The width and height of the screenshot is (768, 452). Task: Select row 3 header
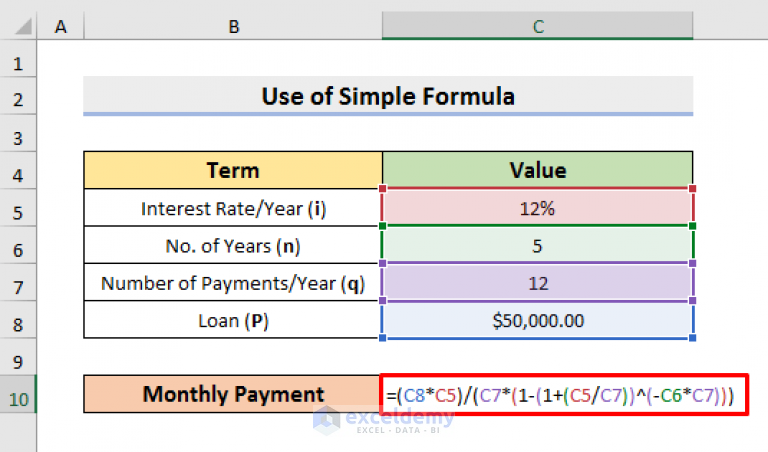tap(18, 133)
